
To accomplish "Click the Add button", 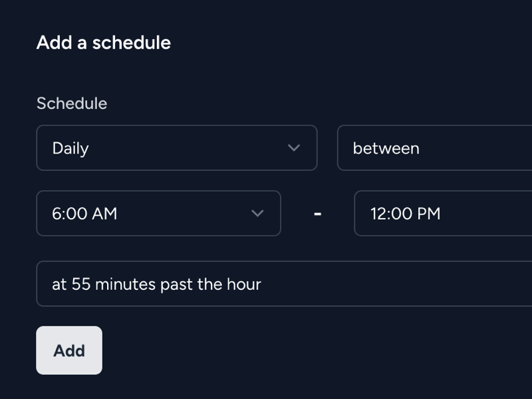I will (69, 350).
